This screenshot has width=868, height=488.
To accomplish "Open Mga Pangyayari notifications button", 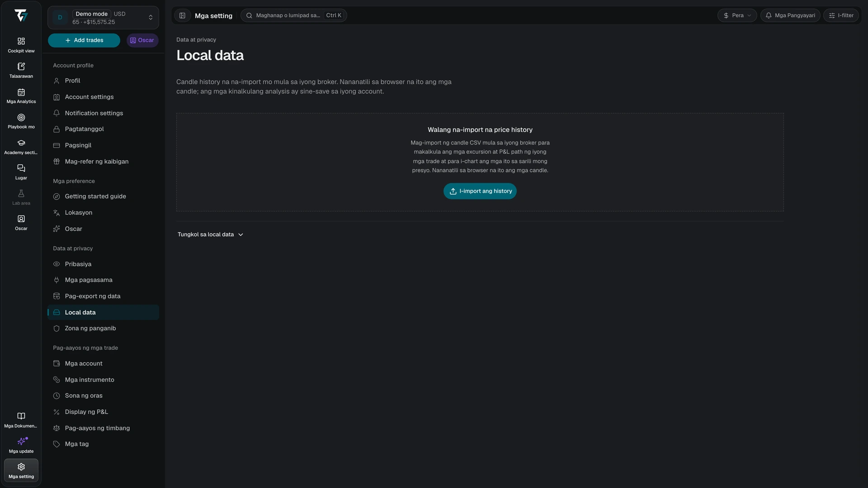I will [790, 15].
